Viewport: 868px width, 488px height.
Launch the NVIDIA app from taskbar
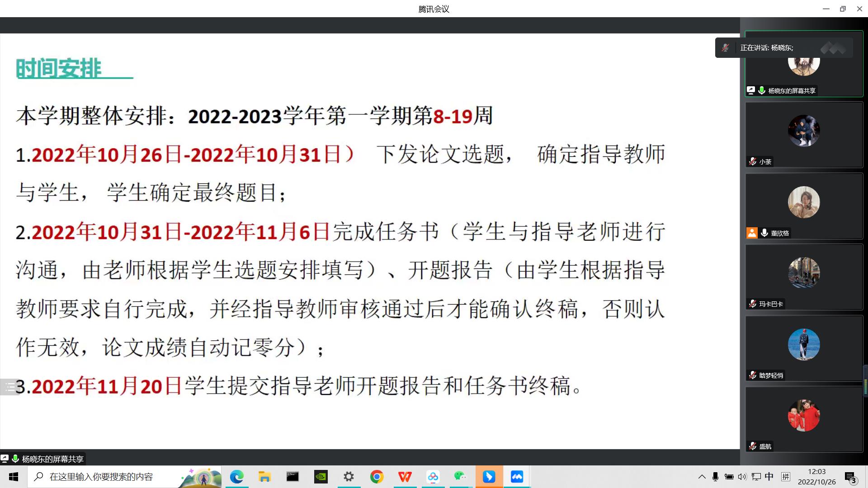coord(321,477)
